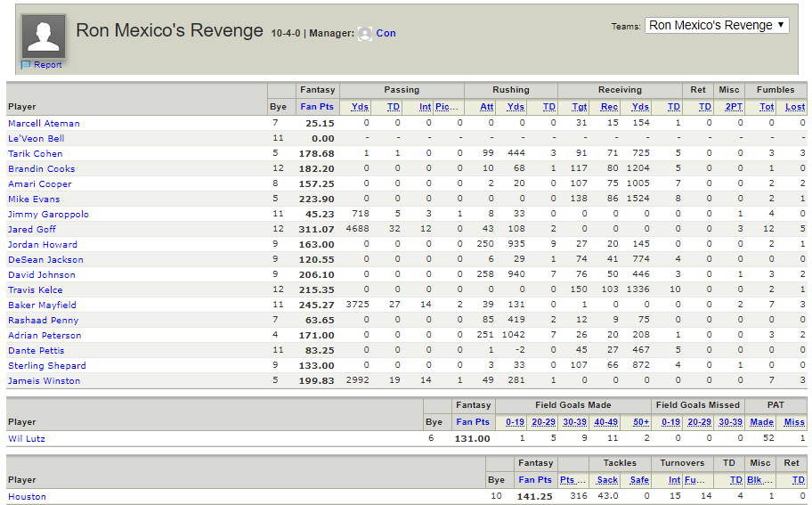Open Mike Evans player page
The image size is (812, 505).
34,199
